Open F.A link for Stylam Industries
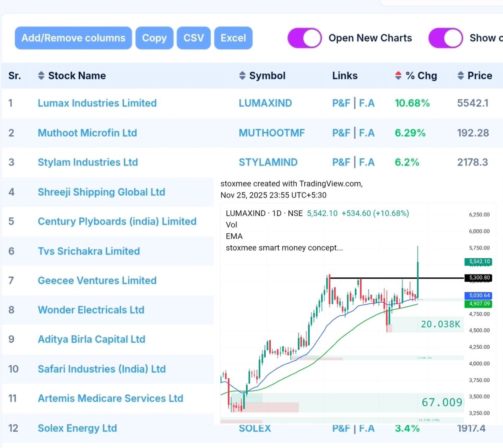Screen dimensions: 503x448 point(367,162)
